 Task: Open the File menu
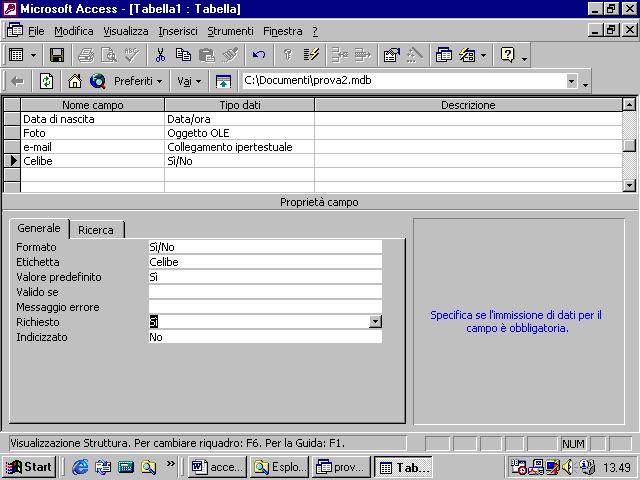pos(36,31)
